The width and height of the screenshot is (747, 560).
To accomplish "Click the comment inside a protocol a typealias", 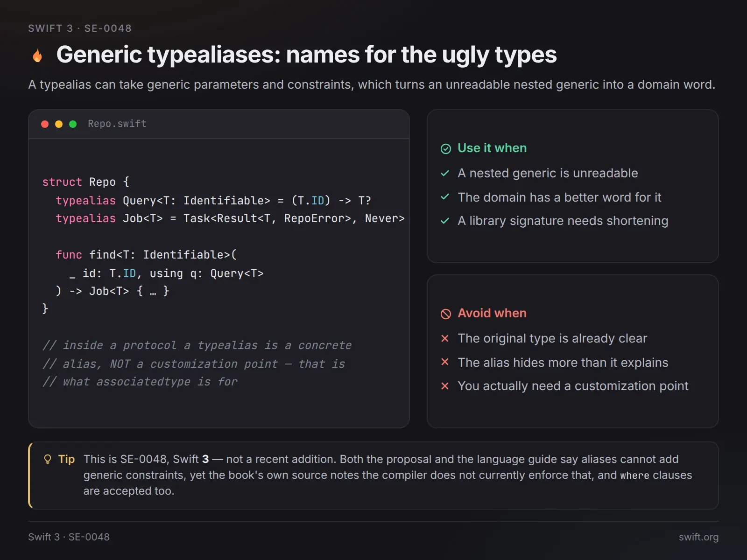I will [197, 345].
